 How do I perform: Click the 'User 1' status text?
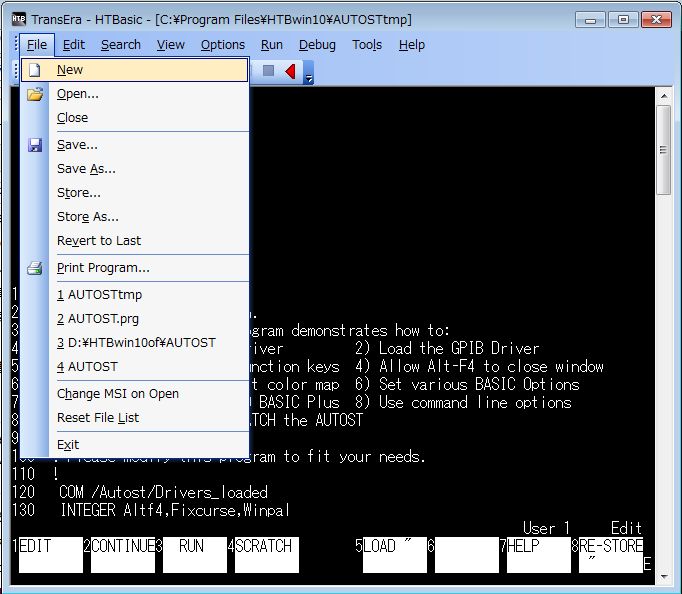(x=546, y=528)
